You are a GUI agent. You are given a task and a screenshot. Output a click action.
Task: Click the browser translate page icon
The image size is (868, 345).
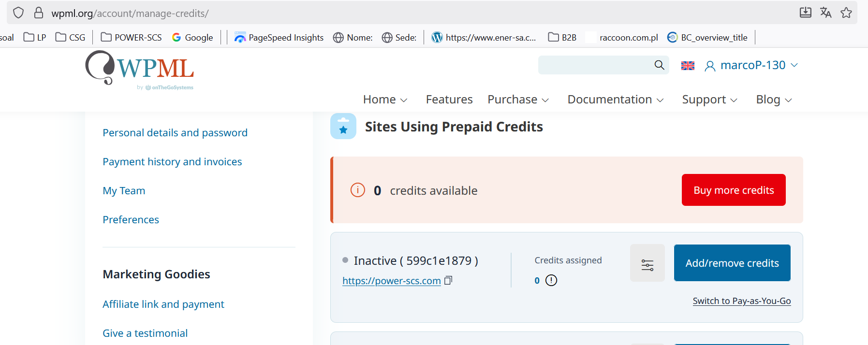(826, 13)
